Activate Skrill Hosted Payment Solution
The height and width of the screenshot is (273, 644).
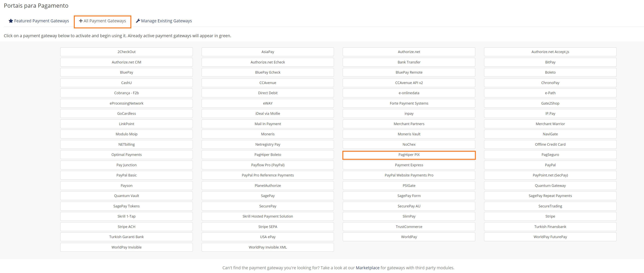[x=268, y=216]
